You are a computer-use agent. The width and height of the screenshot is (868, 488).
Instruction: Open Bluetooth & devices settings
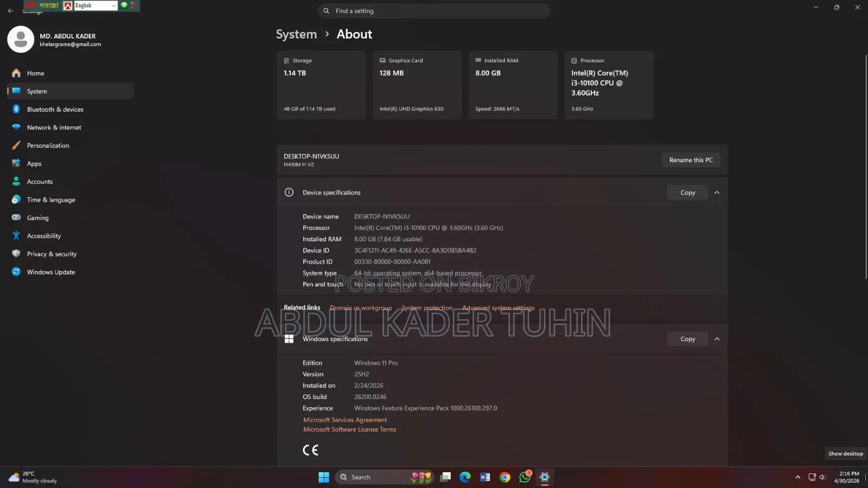(x=71, y=110)
